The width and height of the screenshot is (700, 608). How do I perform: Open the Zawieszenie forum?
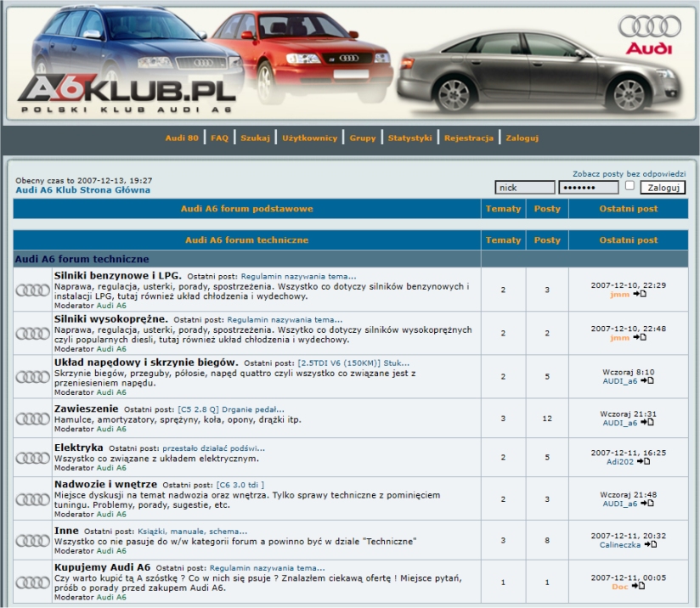(x=86, y=408)
